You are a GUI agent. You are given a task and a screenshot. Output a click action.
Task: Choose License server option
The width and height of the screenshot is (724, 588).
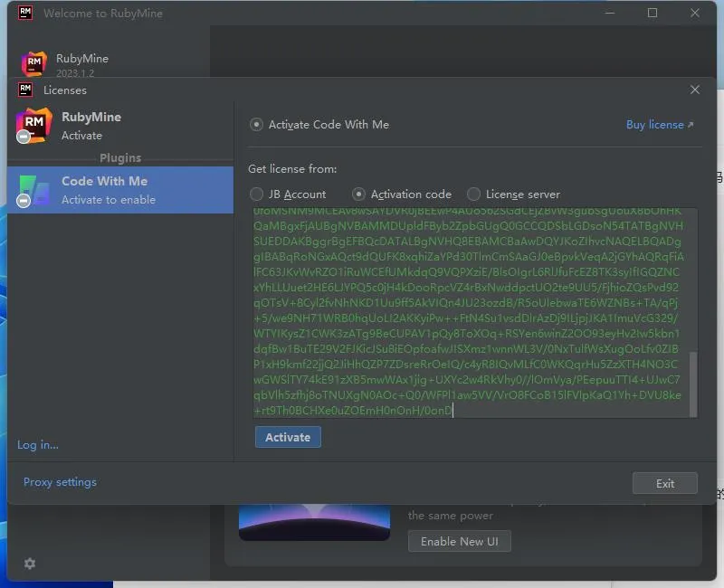pos(473,194)
